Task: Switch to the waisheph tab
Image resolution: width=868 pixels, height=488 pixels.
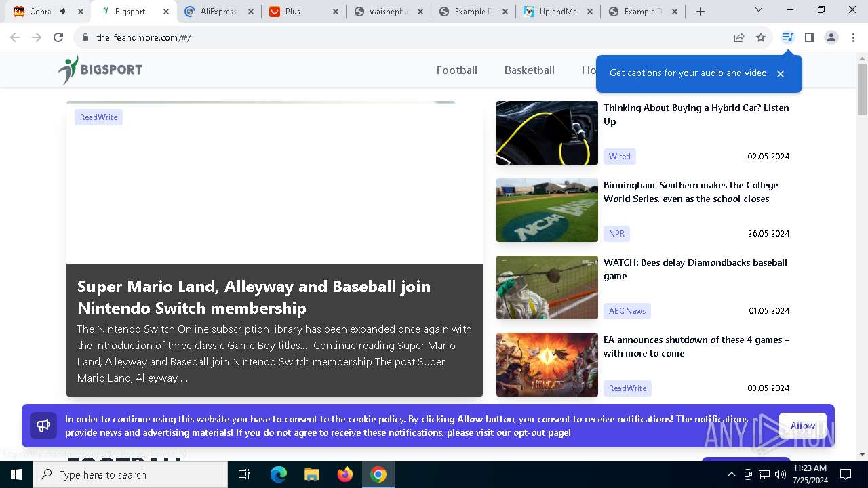Action: [x=388, y=12]
